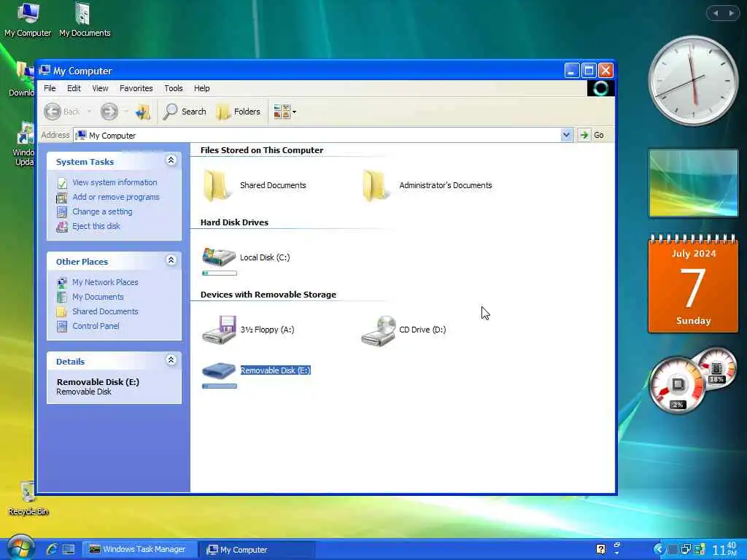Screen dimensions: 747x560
Task: Open Control Panel link
Action: pos(96,326)
